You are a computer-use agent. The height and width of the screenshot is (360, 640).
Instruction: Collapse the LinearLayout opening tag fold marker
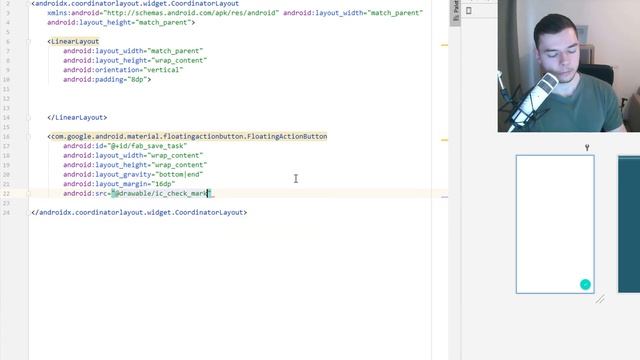[x=29, y=41]
